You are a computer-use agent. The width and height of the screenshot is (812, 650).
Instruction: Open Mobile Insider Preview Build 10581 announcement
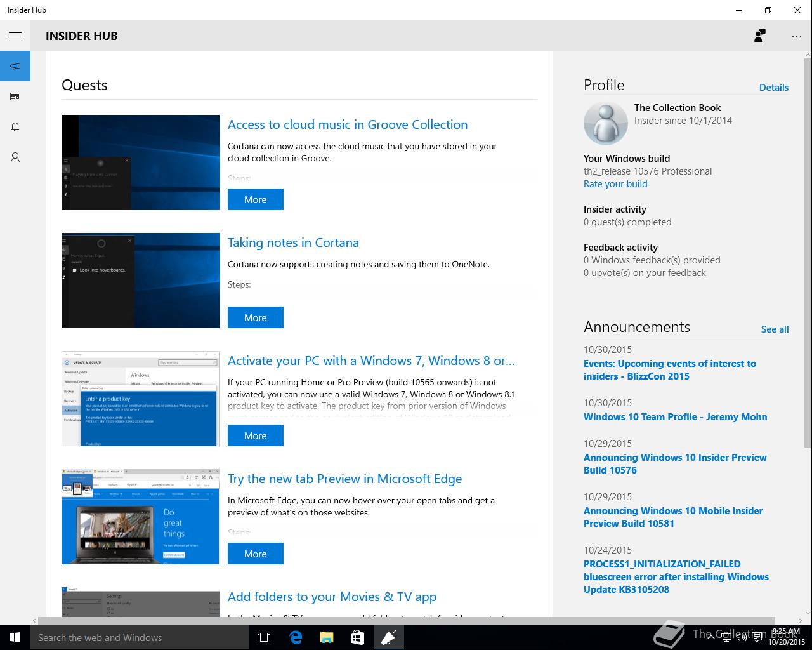(673, 517)
